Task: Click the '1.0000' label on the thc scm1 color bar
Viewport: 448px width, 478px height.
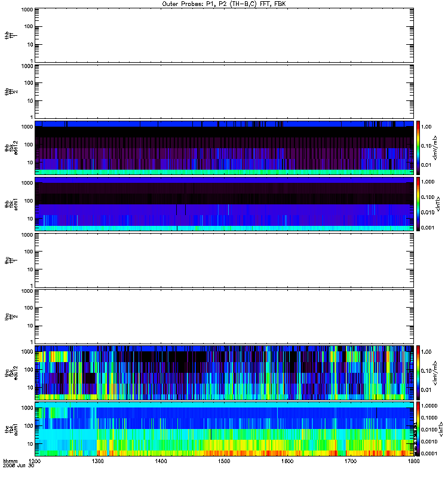Action: click(429, 406)
